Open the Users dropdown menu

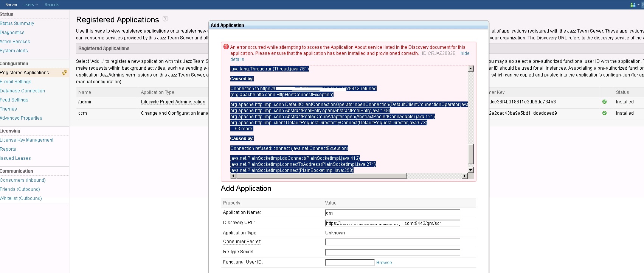(x=31, y=5)
